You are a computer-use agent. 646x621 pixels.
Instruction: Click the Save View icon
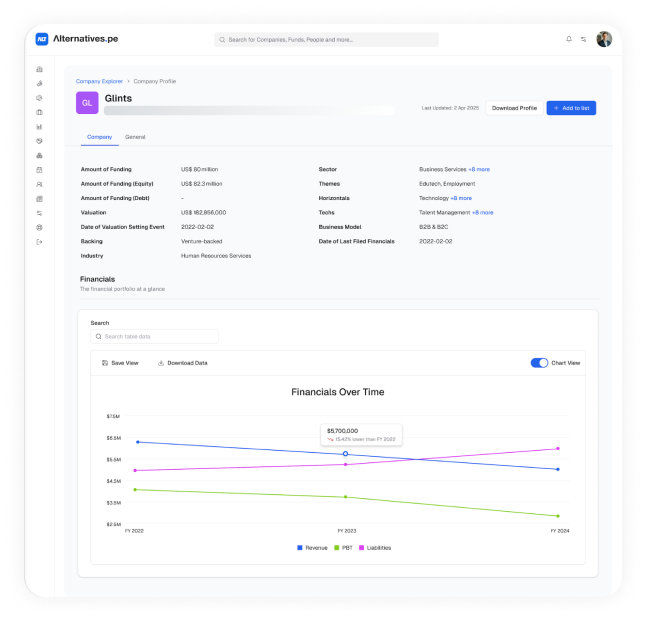(x=105, y=363)
